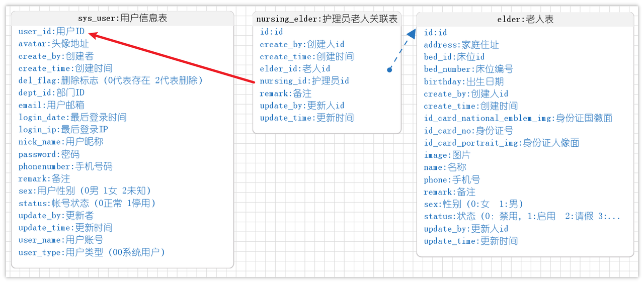Viewport: 644px width, 283px height.
Task: Select status:帐号状态 field in sys_user
Action: (88, 203)
